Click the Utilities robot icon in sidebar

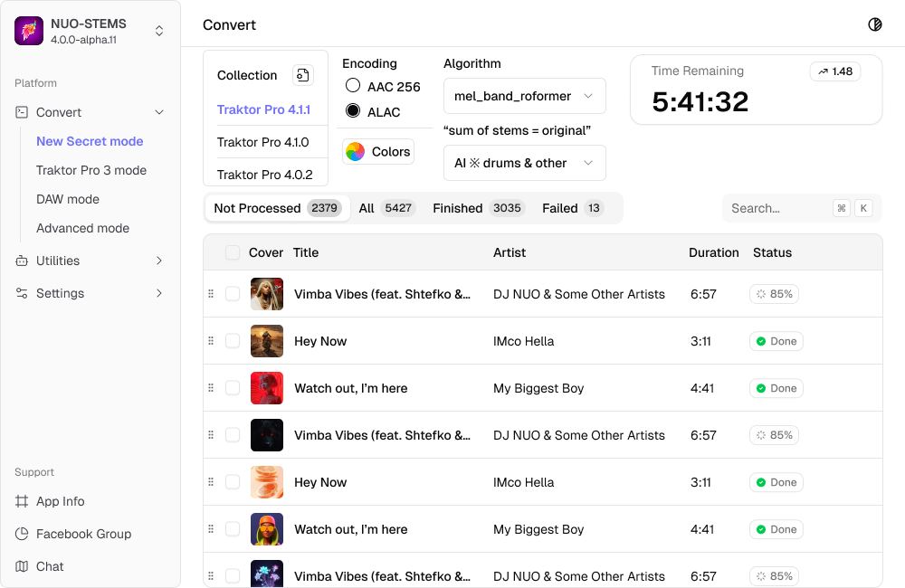[x=22, y=261]
